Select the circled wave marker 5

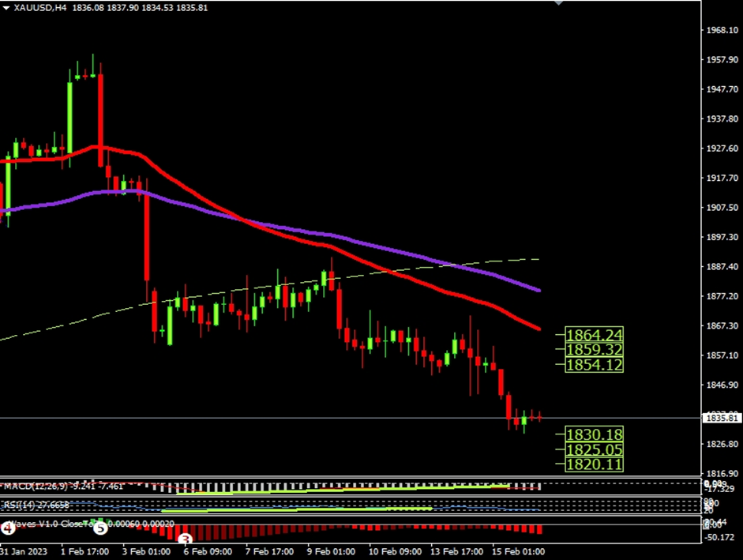click(x=100, y=527)
